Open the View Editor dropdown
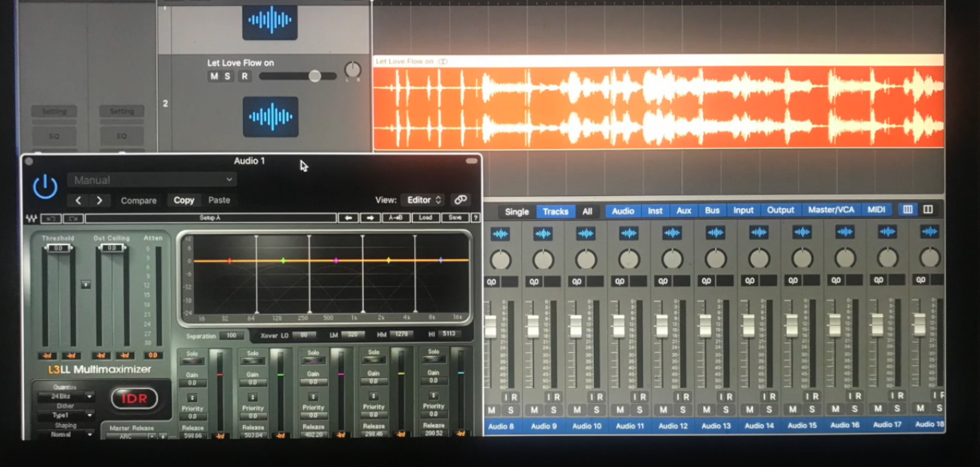Image resolution: width=980 pixels, height=467 pixels. coord(423,200)
